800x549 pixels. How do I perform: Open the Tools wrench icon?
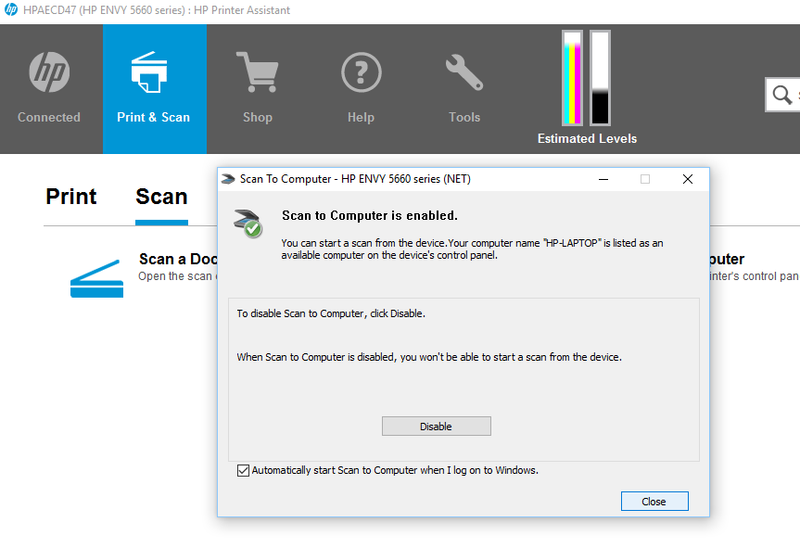(464, 72)
